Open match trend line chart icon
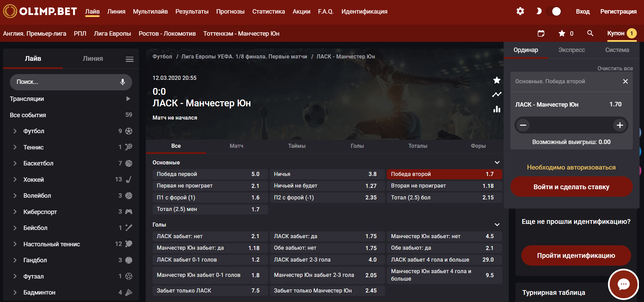644x302 pixels. [497, 94]
